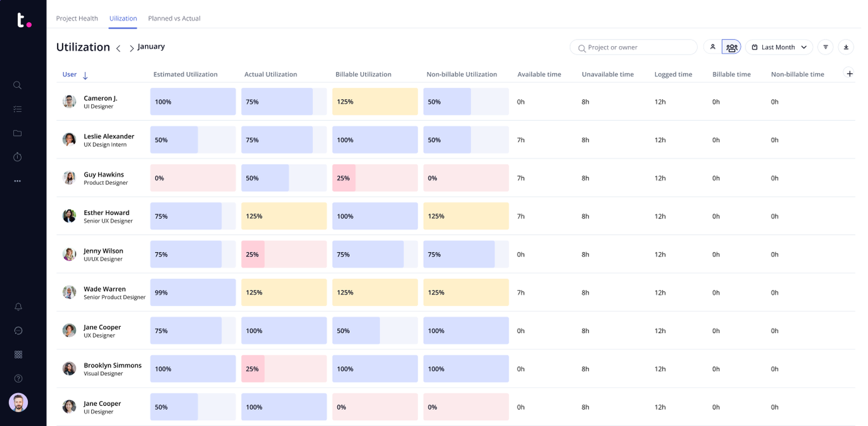Switch to the Project Health tab

click(x=77, y=18)
